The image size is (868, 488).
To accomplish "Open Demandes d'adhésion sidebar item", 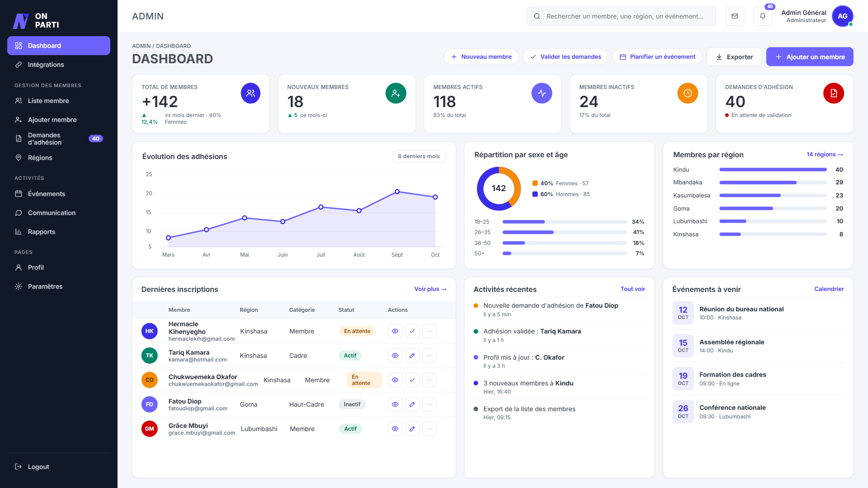I will coord(59,139).
